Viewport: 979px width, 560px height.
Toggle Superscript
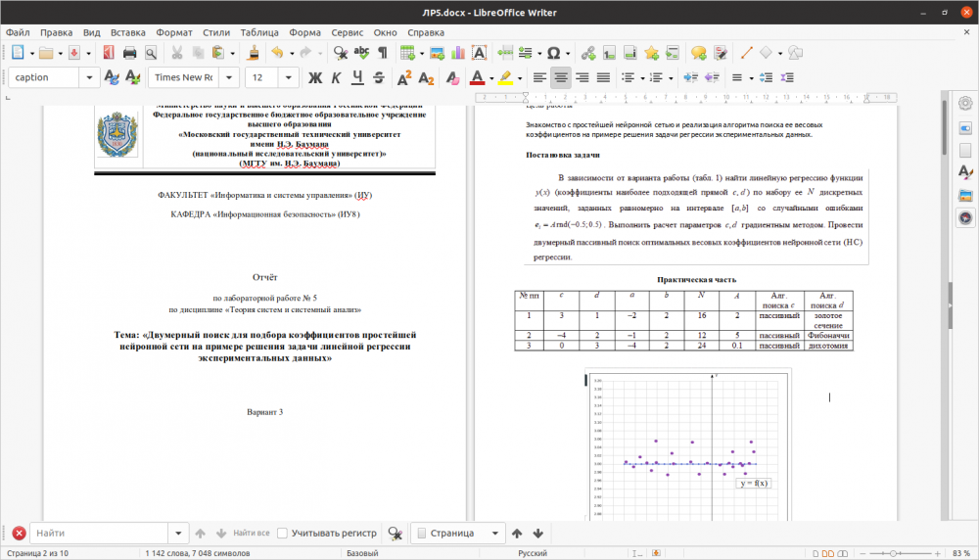pyautogui.click(x=404, y=77)
